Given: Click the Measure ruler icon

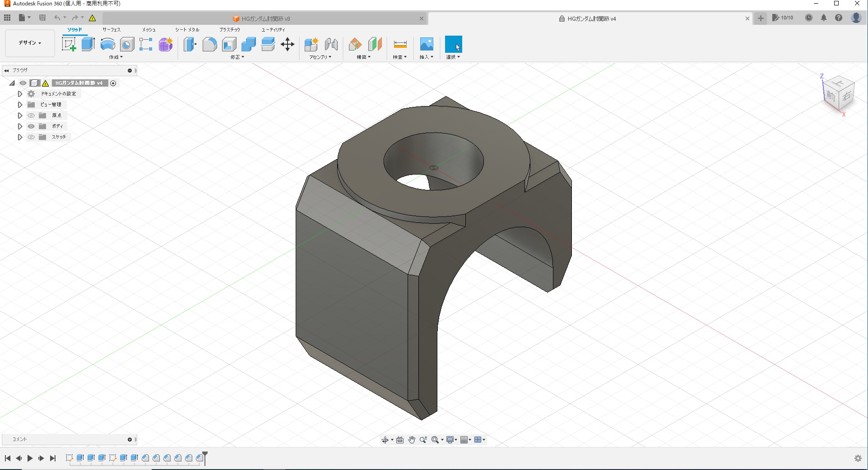Looking at the screenshot, I should (x=400, y=44).
